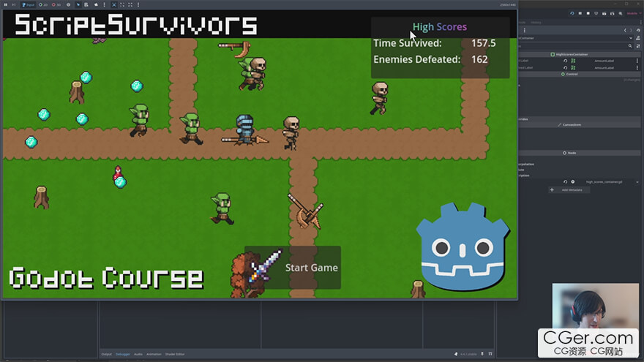Run the current scene clapper icon

coord(604,14)
